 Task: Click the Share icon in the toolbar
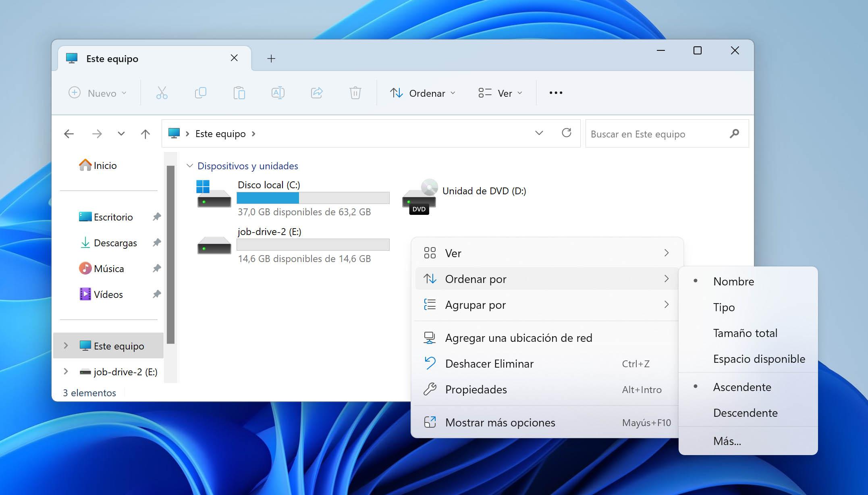click(x=316, y=93)
